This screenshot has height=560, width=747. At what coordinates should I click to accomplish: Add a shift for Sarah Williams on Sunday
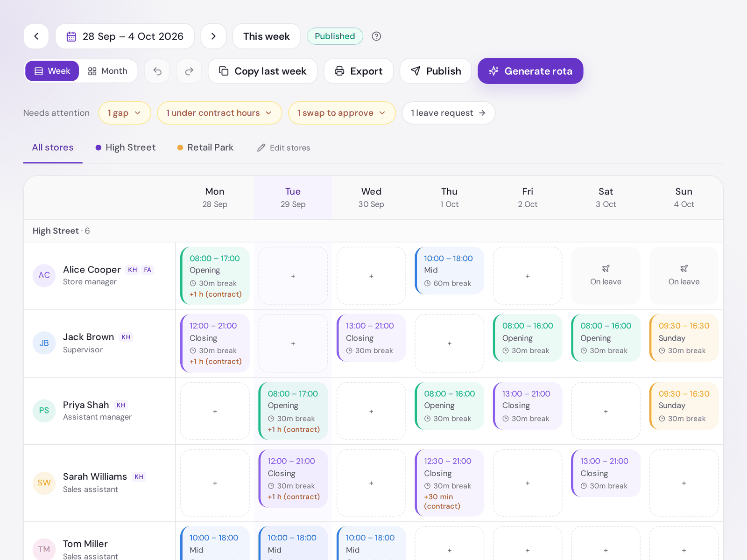[x=684, y=483]
